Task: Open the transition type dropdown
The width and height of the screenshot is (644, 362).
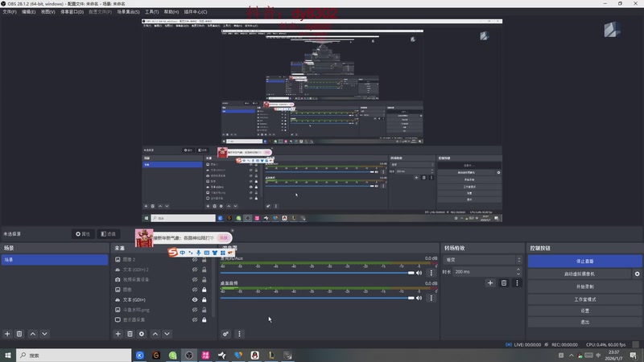Action: point(482,260)
